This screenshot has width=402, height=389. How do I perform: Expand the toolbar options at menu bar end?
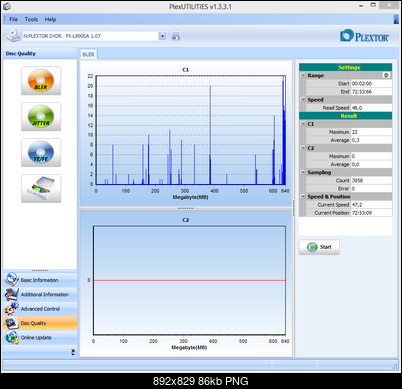pos(396,19)
